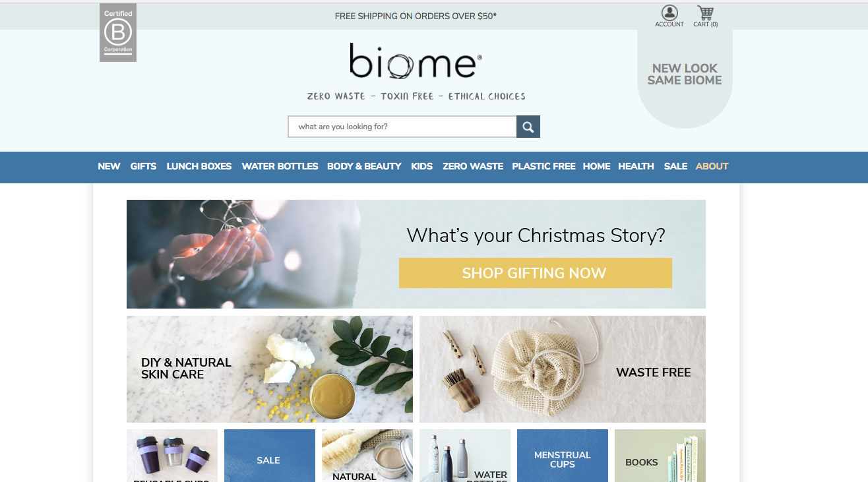Open the DIY & Natural Skin Care banner

[270, 369]
